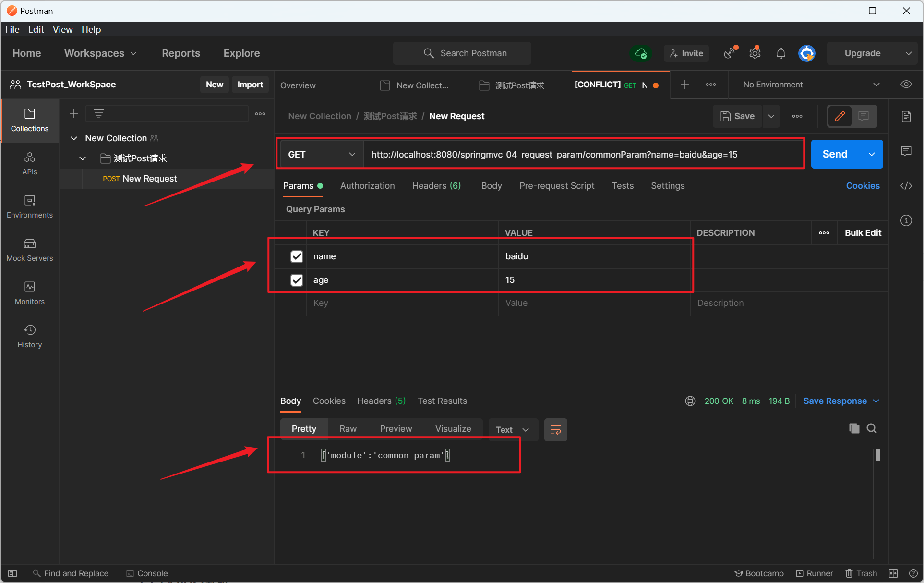Toggle sidebar with bottom-left icon
924x583 pixels.
(12, 573)
